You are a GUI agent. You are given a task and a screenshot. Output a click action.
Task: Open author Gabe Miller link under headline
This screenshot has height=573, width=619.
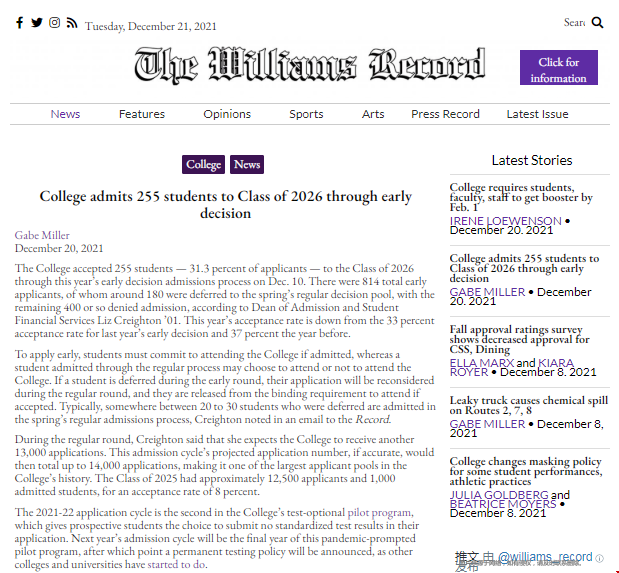(x=42, y=235)
